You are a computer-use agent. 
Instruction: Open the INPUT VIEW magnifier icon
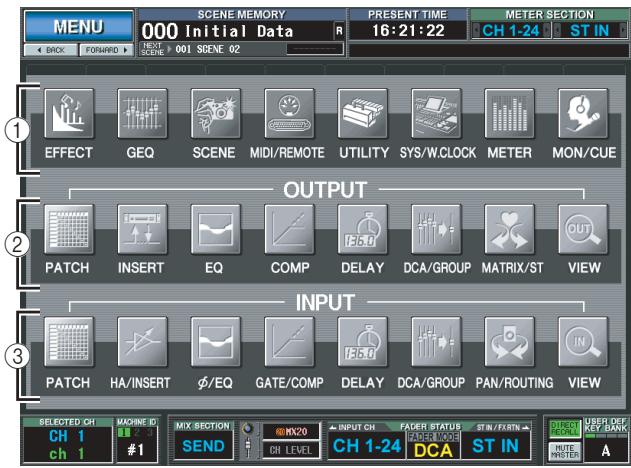[x=583, y=342]
